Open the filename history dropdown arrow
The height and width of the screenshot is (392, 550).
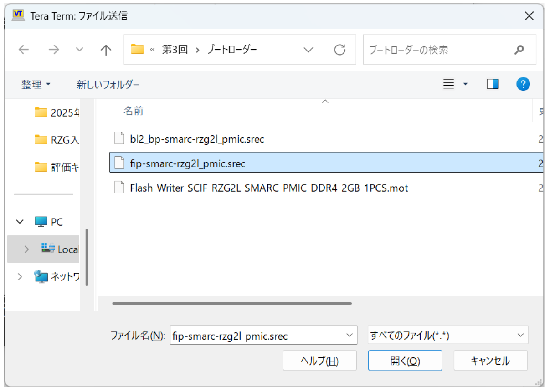(x=350, y=336)
